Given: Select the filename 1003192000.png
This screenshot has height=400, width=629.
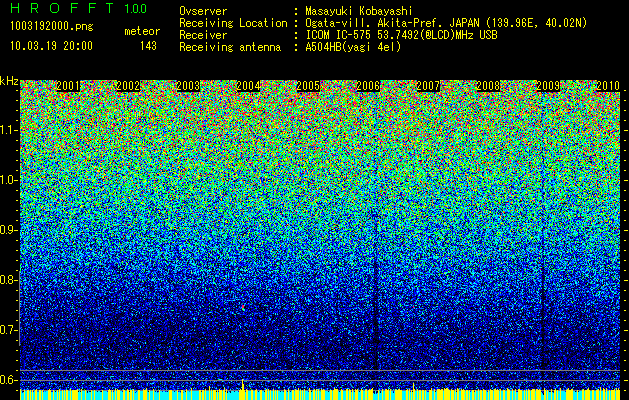Looking at the screenshot, I should (52, 27).
